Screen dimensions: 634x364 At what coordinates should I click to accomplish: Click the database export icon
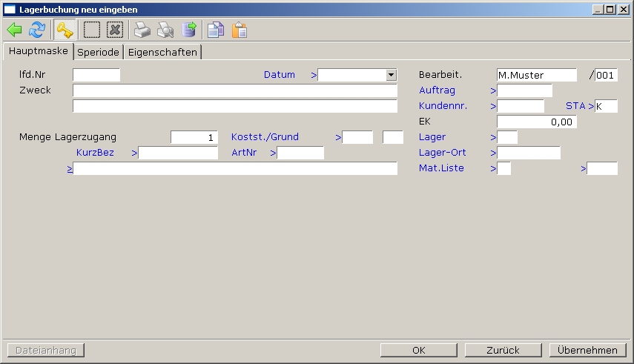tap(189, 30)
